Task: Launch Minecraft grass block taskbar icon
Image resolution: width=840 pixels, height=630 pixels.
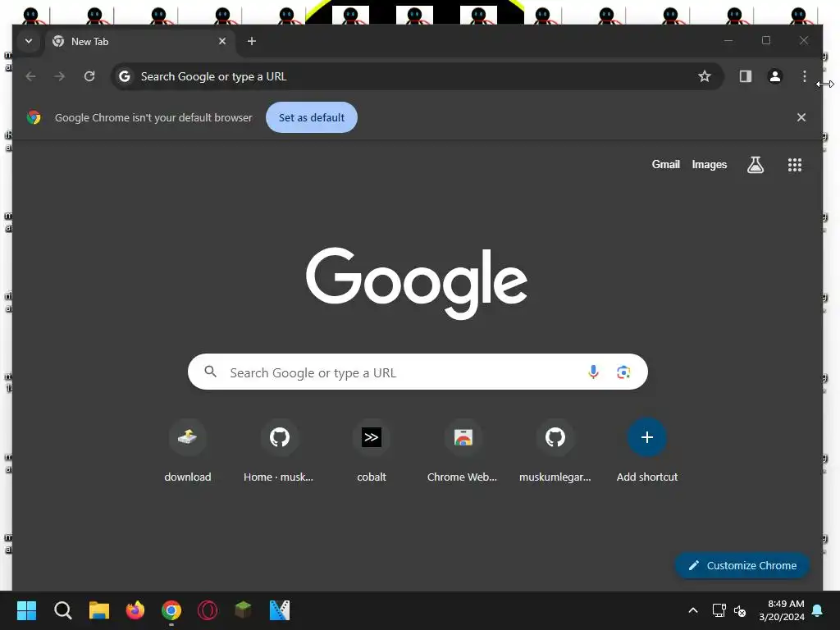Action: click(243, 610)
